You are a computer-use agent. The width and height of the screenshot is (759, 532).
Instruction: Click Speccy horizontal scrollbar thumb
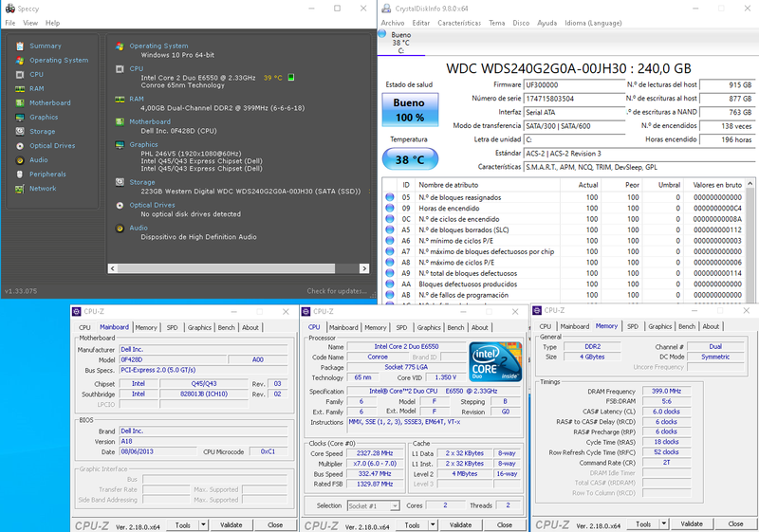226,268
